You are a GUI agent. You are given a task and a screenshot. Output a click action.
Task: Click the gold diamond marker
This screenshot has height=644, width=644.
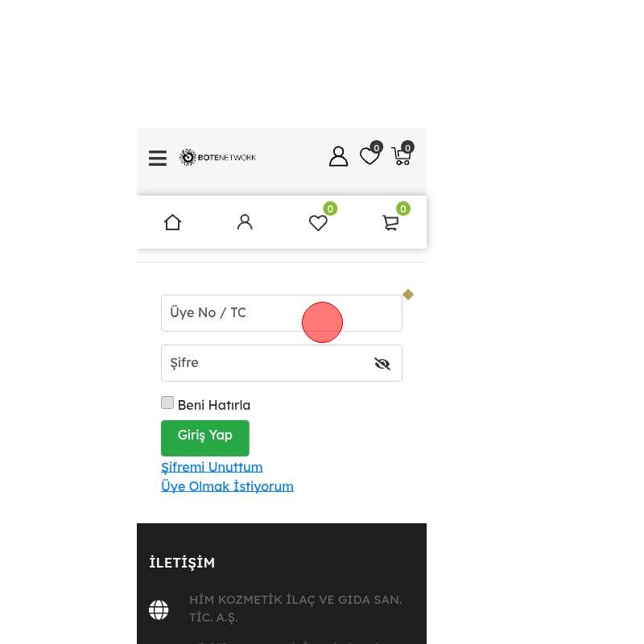[408, 295]
